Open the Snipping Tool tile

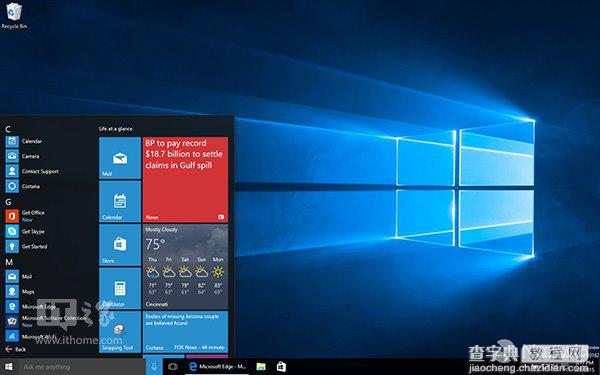pyautogui.click(x=120, y=332)
